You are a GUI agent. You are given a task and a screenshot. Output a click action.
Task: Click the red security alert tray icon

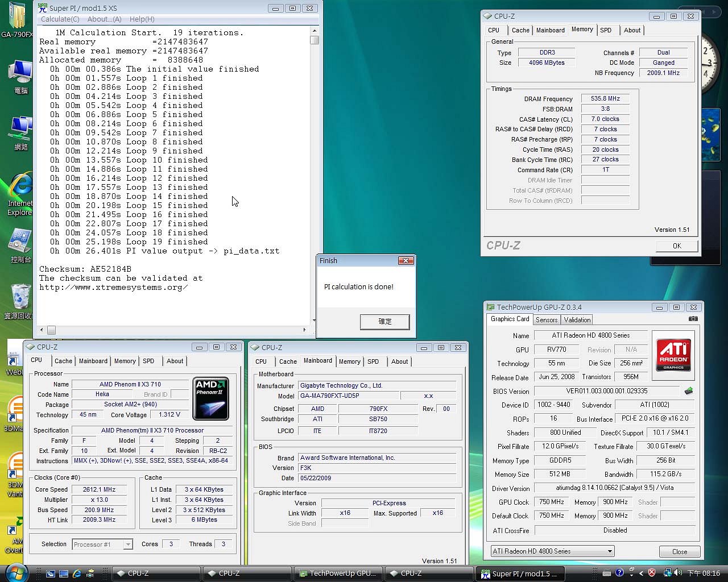(x=652, y=573)
